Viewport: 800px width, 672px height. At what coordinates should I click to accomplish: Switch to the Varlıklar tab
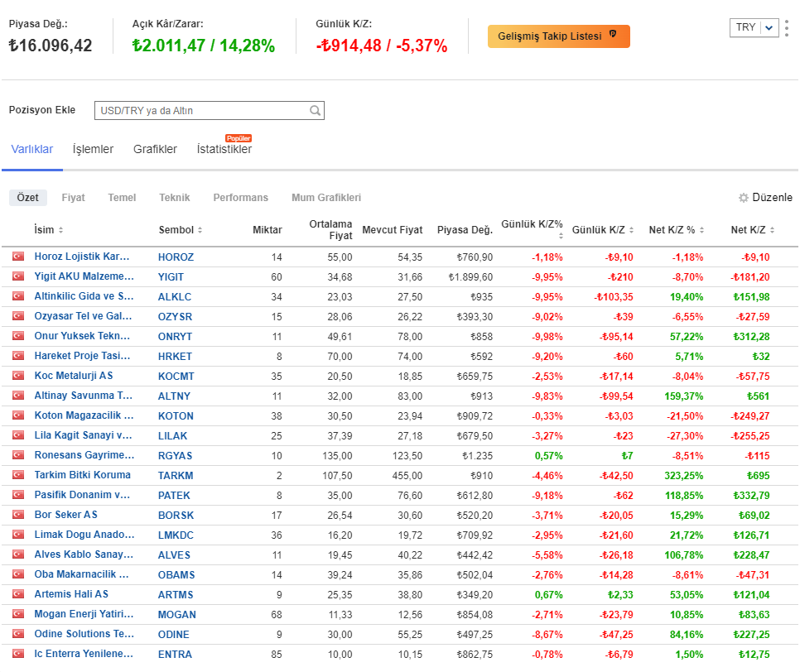32,150
